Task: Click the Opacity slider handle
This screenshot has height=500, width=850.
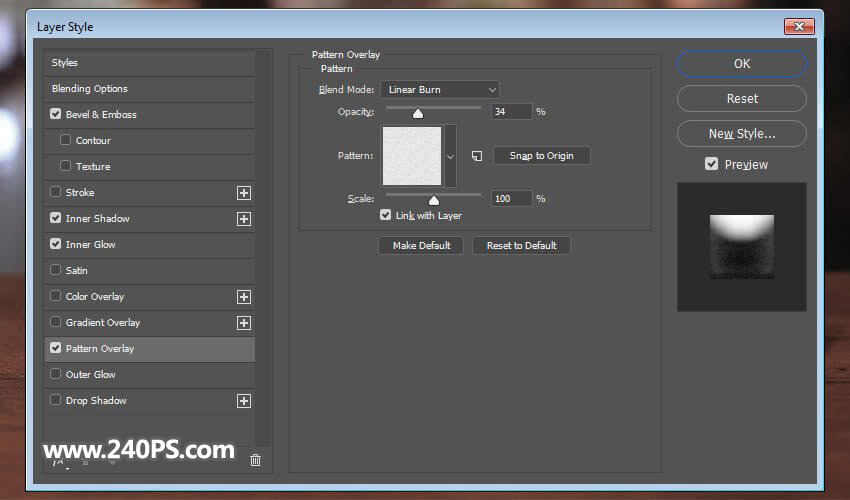Action: pos(417,113)
